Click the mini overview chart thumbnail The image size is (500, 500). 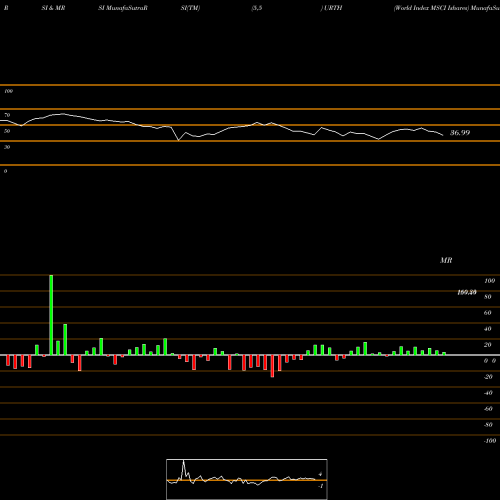[247, 479]
